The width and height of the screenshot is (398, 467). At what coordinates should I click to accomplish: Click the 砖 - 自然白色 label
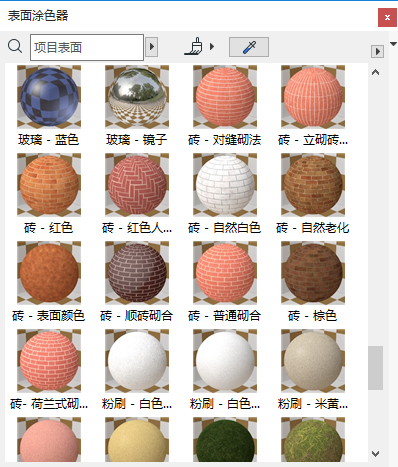(225, 228)
